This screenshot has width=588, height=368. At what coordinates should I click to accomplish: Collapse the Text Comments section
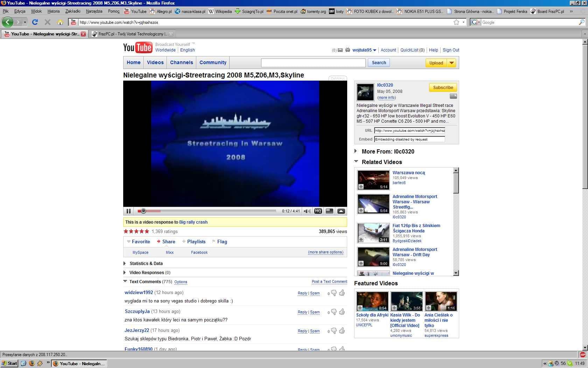coord(125,281)
